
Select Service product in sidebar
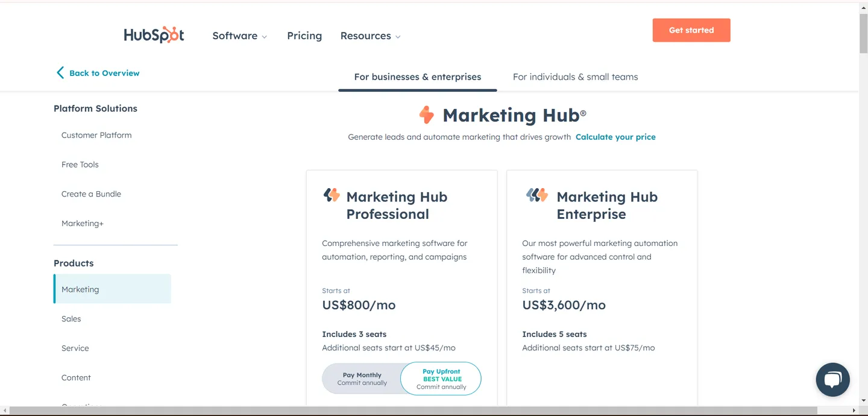pyautogui.click(x=75, y=348)
